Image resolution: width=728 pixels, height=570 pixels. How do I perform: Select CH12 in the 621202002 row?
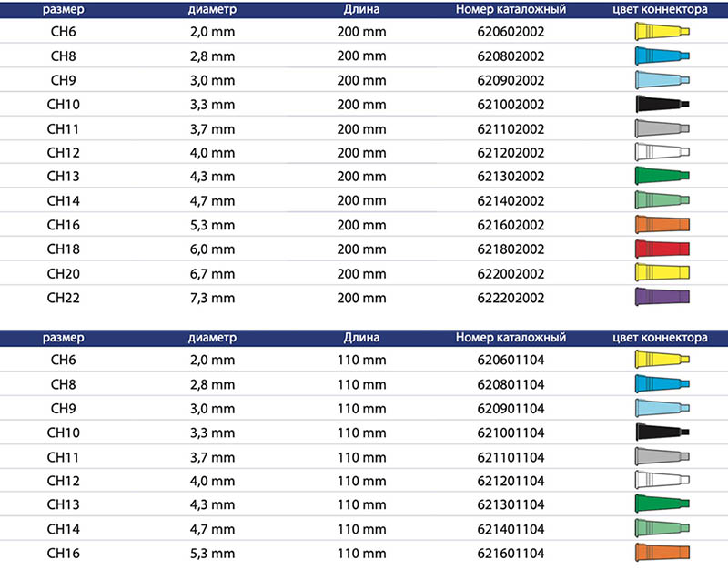pos(63,152)
